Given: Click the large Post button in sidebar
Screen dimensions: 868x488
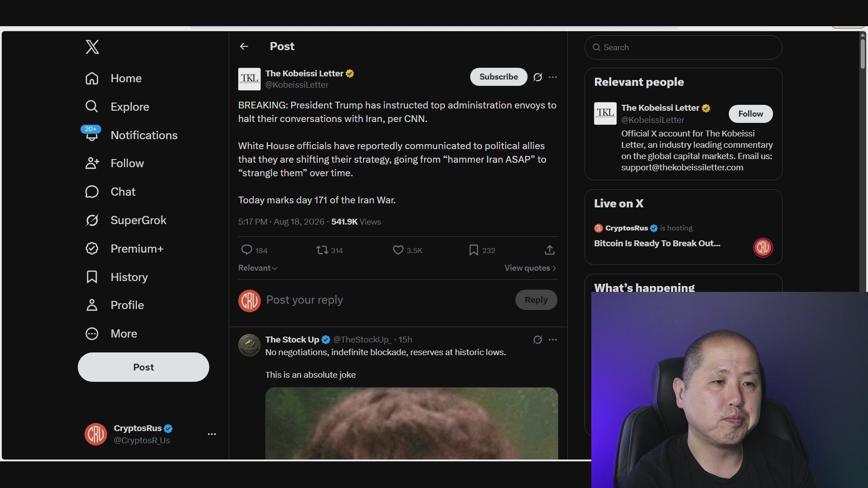Looking at the screenshot, I should tap(143, 367).
